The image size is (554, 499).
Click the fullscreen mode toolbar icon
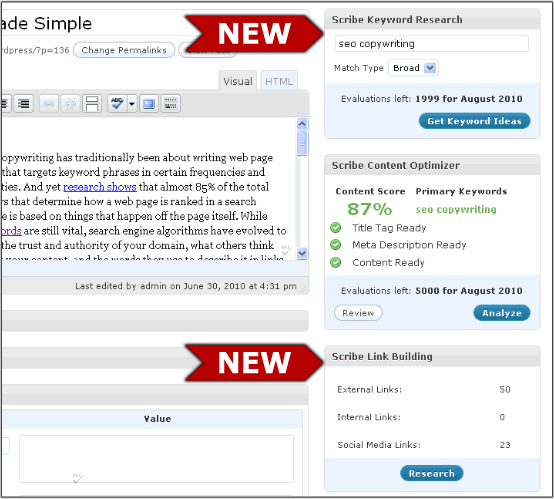pyautogui.click(x=149, y=104)
